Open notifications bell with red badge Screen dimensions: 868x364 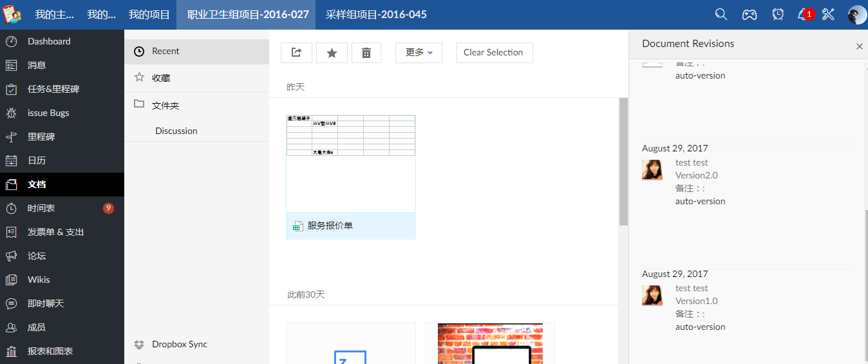(804, 14)
